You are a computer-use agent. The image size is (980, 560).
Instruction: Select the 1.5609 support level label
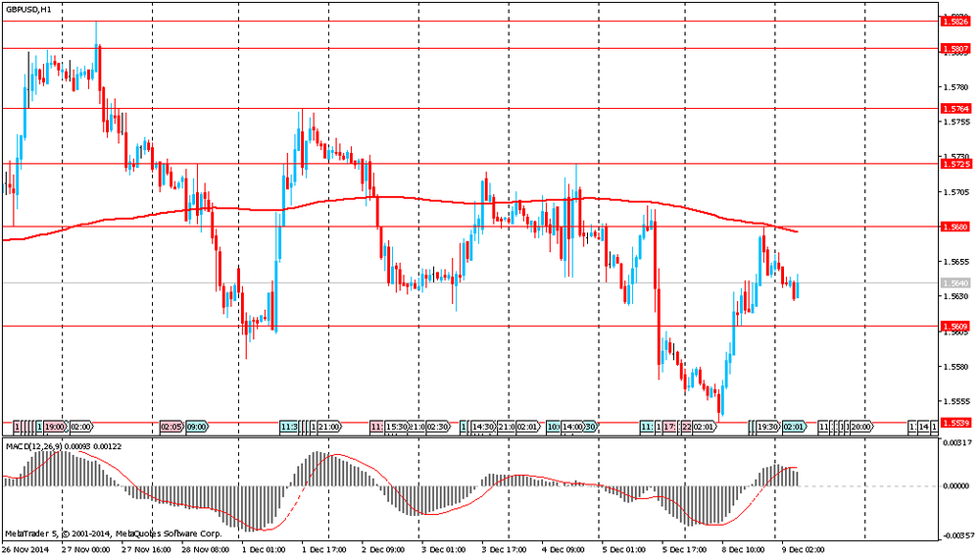pos(955,326)
